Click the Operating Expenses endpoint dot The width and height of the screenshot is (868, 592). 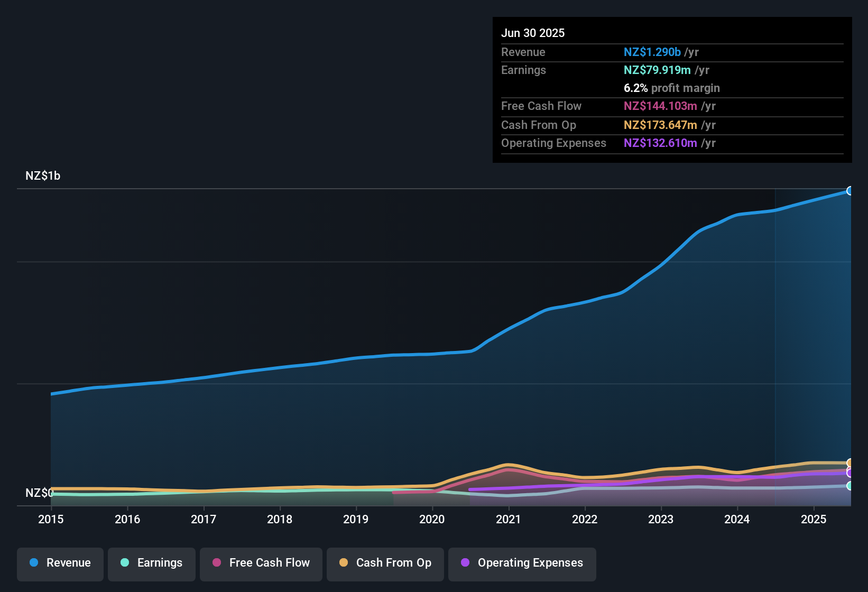[x=849, y=473]
